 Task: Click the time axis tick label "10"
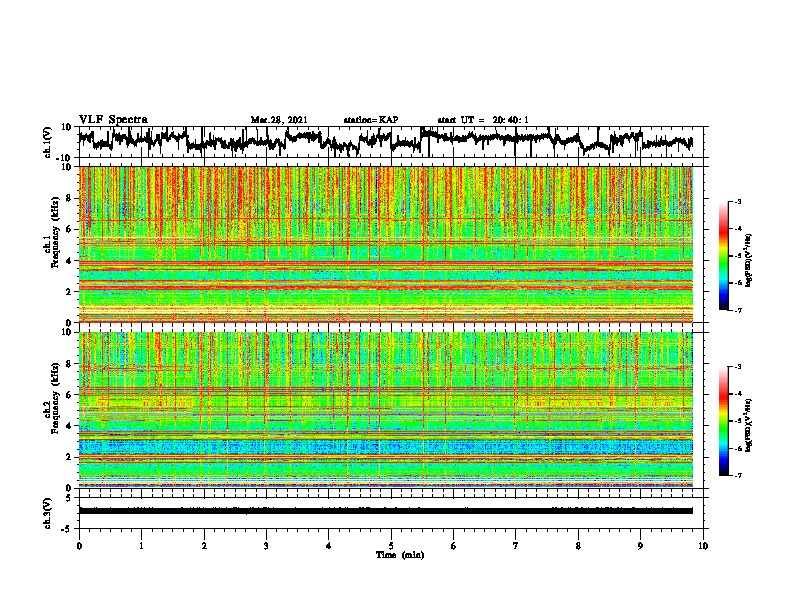(x=703, y=546)
